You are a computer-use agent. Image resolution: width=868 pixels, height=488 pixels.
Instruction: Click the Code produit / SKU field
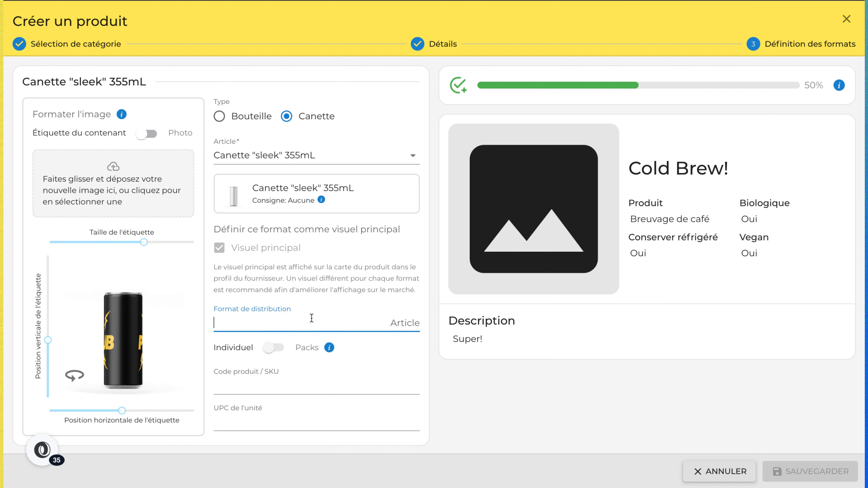(x=316, y=385)
